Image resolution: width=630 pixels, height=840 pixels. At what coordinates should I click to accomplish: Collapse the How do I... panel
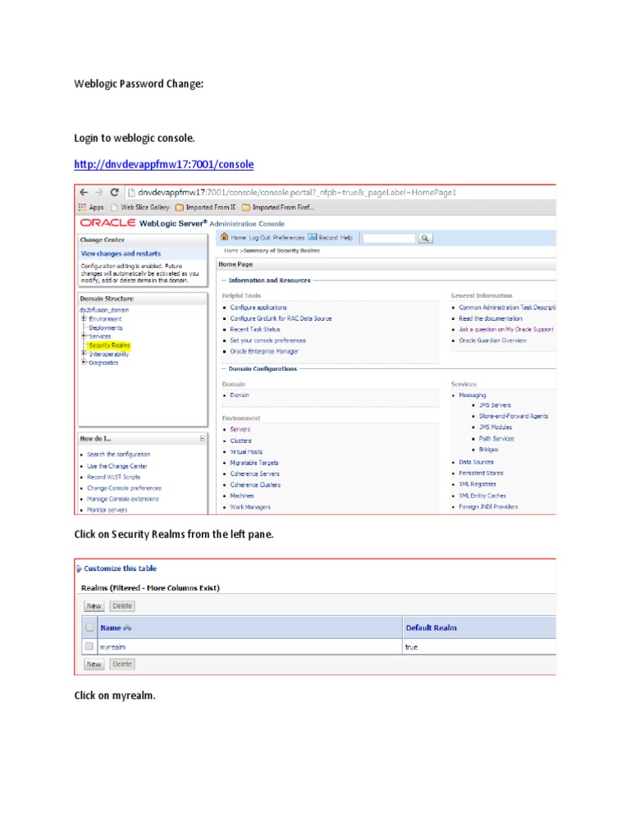click(x=202, y=438)
